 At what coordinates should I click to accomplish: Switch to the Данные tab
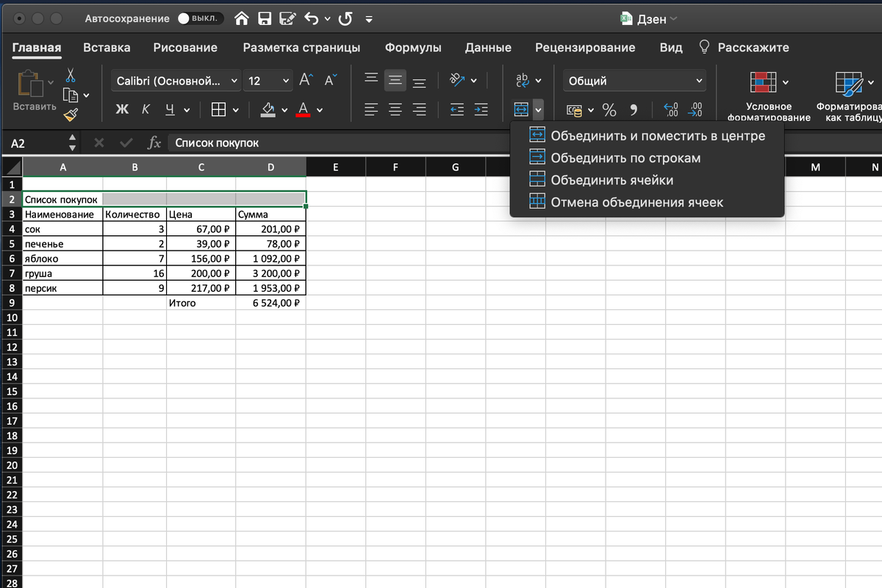point(488,47)
